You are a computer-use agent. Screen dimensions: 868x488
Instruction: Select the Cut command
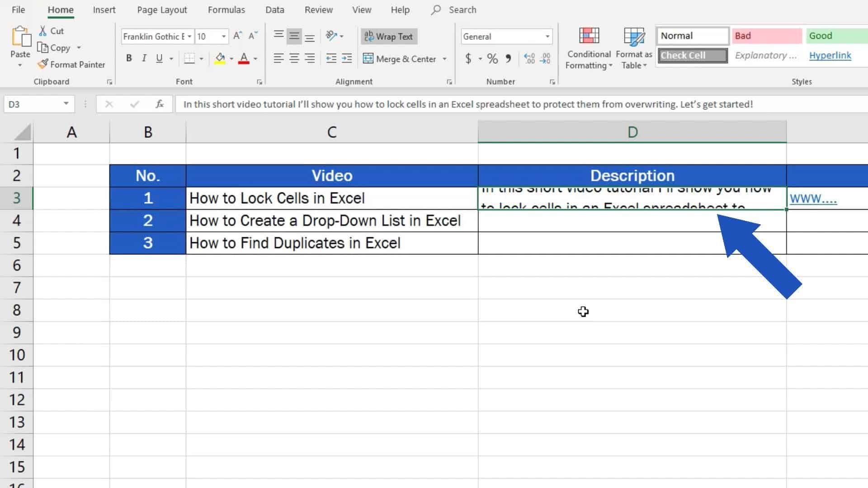coord(51,31)
